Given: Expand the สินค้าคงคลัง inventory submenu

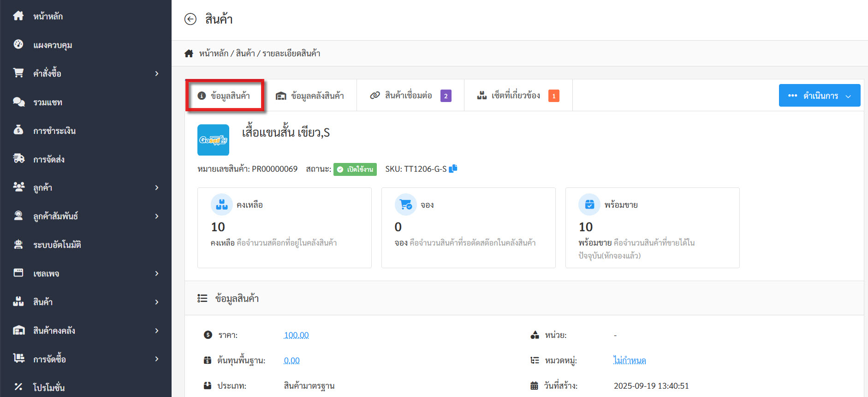Looking at the screenshot, I should (x=156, y=331).
